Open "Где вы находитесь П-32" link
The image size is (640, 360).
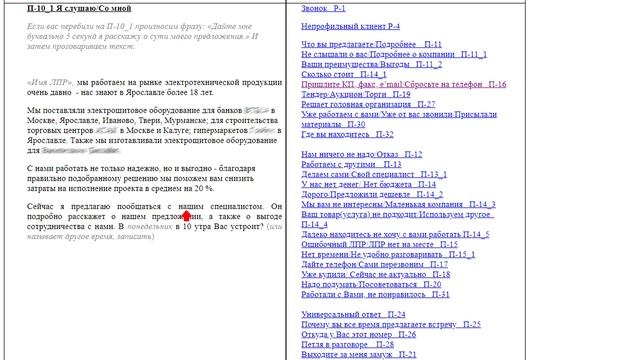click(347, 134)
